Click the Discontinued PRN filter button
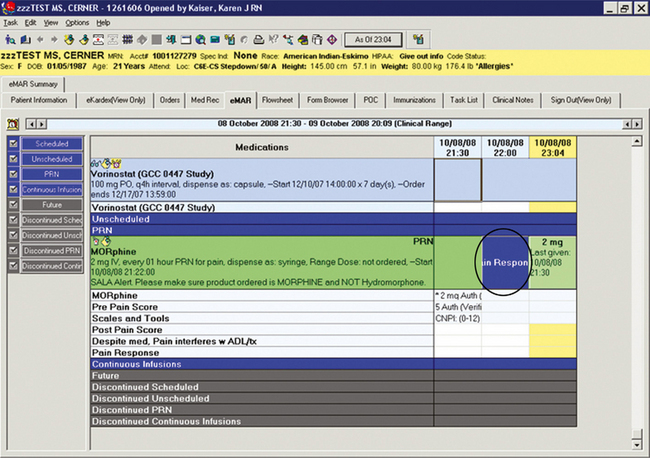The width and height of the screenshot is (650, 458). [x=52, y=251]
